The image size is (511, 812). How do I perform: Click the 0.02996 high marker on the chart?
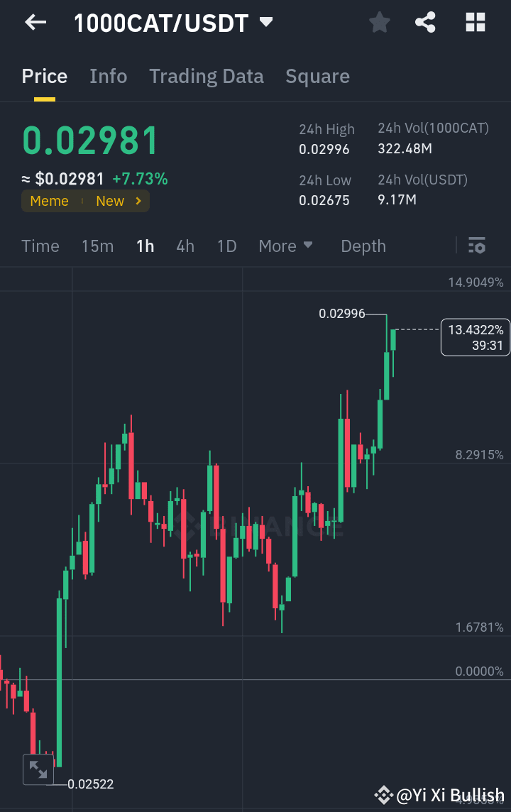(x=343, y=313)
